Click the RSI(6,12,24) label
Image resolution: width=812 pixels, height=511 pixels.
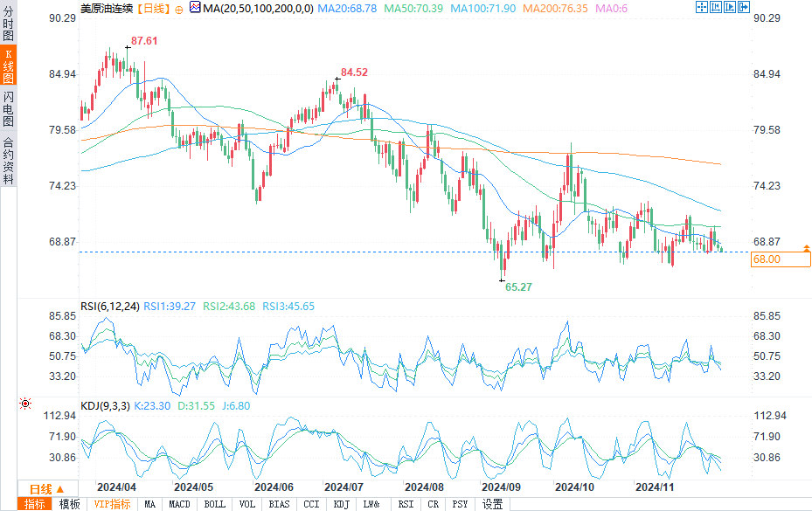110,307
